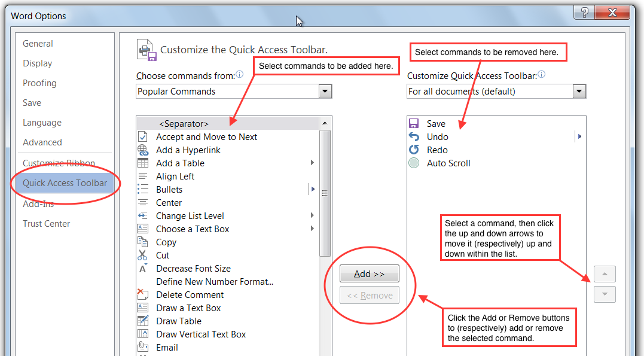Click the Draw Vertical Text Box icon
This screenshot has height=356, width=644.
click(x=142, y=334)
